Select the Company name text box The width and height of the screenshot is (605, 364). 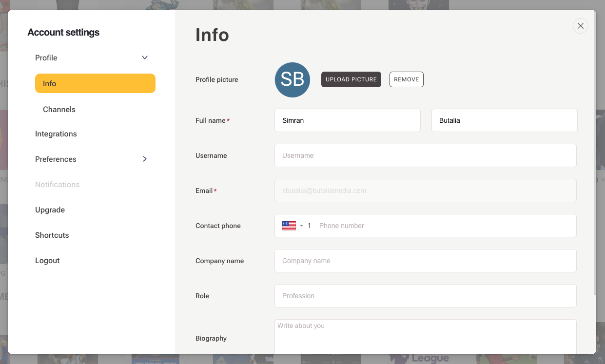pos(425,261)
